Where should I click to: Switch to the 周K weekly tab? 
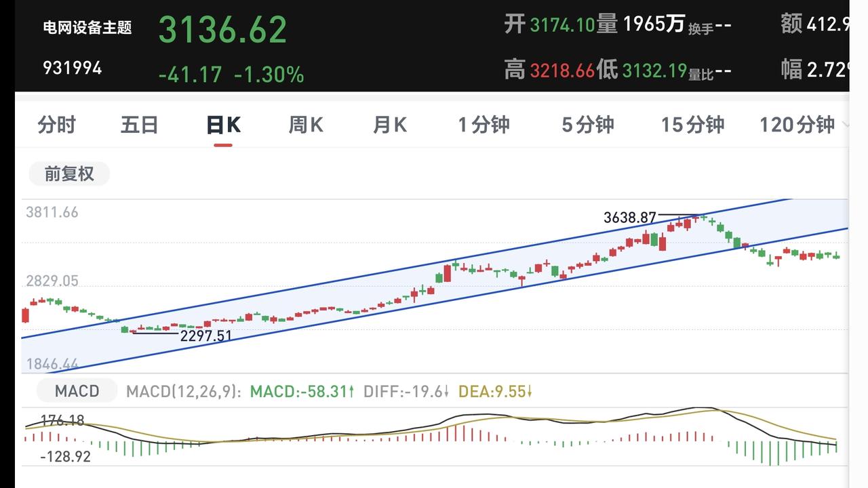(307, 125)
